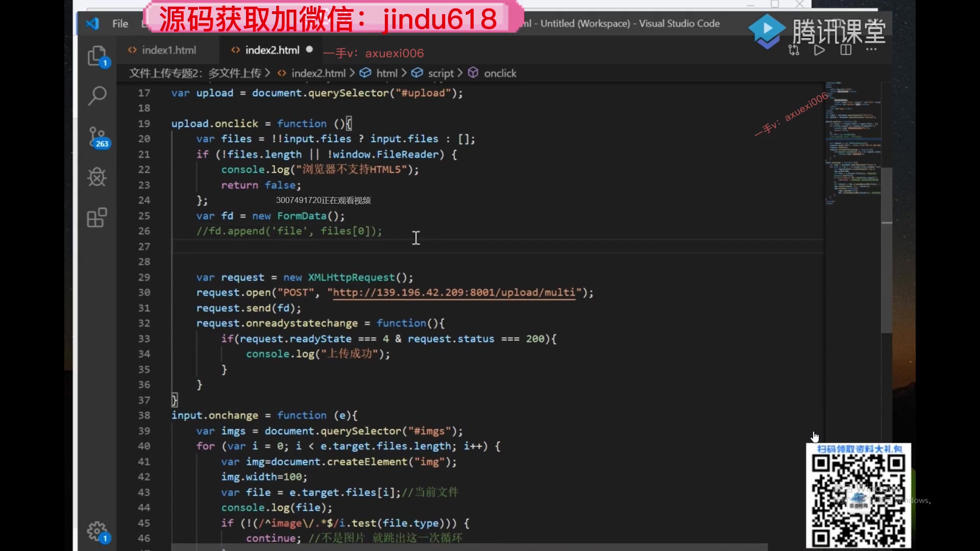Place cursor on empty line 28
Viewport: 980px width, 551px height.
pyautogui.click(x=498, y=262)
